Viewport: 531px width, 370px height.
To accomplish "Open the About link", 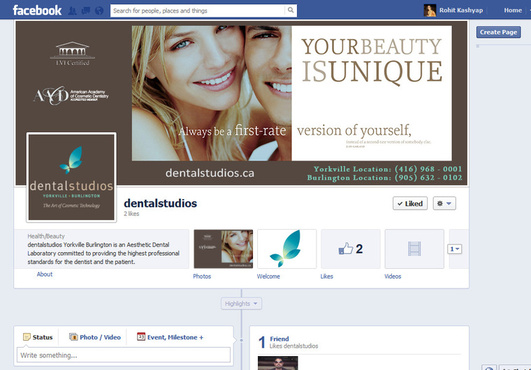I will point(45,274).
